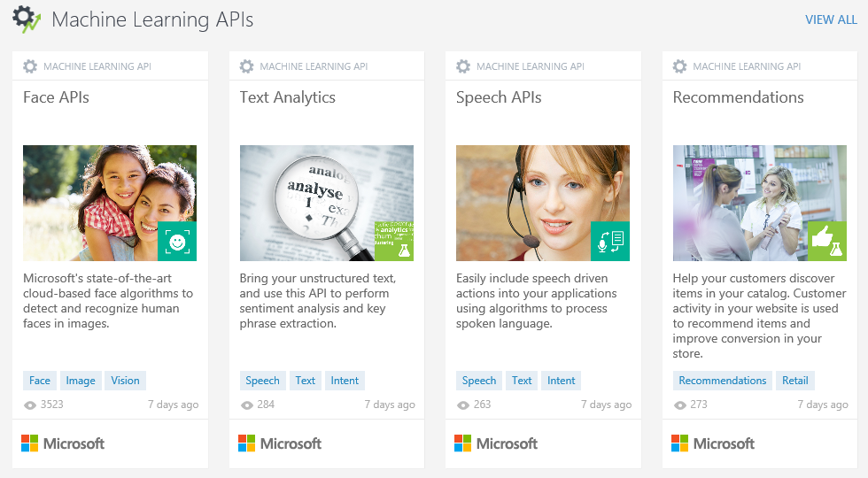Click the view count 273
Viewport: 868px width, 478px height.
coord(699,405)
